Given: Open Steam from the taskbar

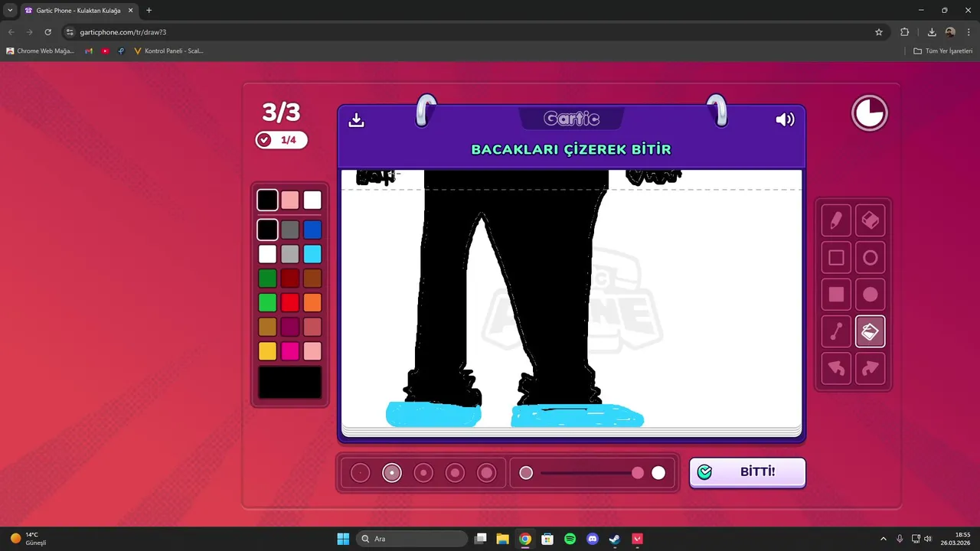Looking at the screenshot, I should point(615,539).
